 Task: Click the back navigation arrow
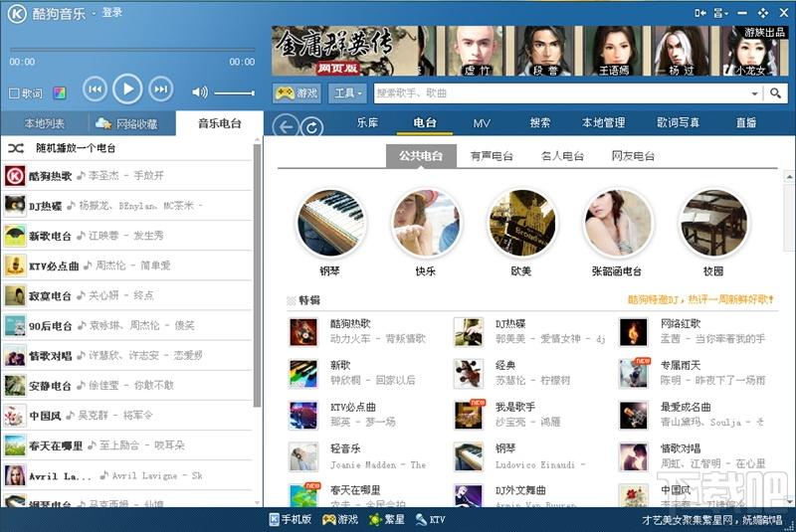point(286,127)
